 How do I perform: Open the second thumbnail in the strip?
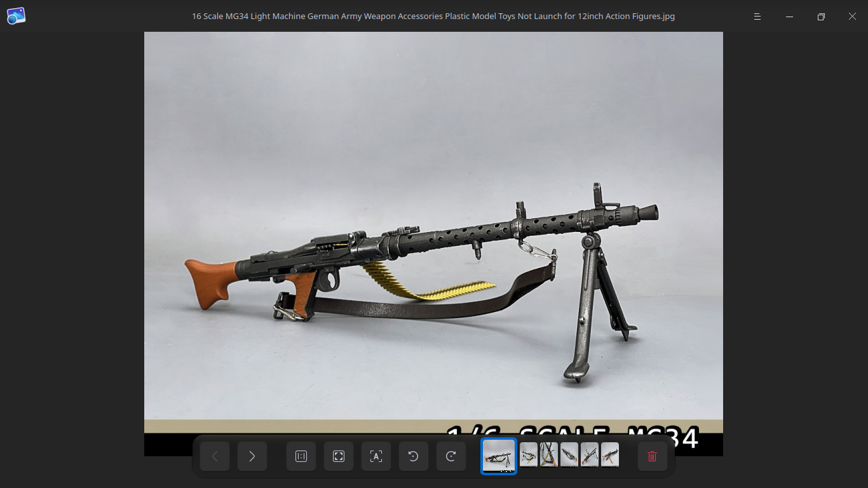pyautogui.click(x=529, y=455)
